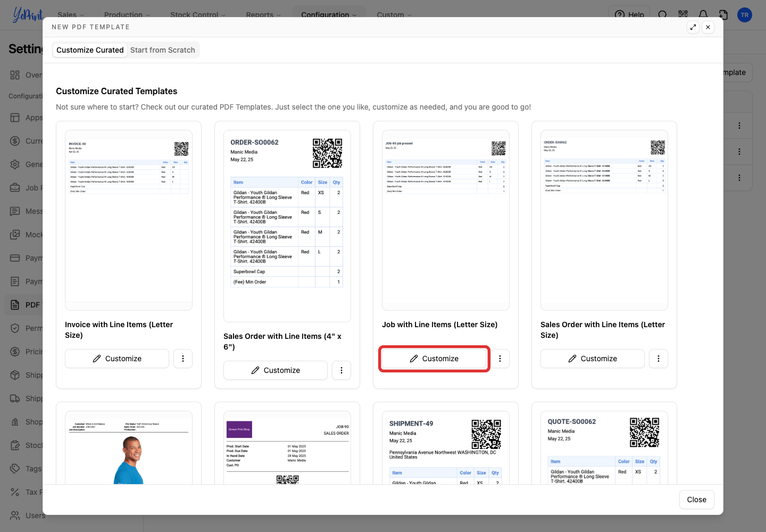Select the Invoice with Line Items preview thumbnail
The height and width of the screenshot is (532, 766).
click(x=129, y=220)
